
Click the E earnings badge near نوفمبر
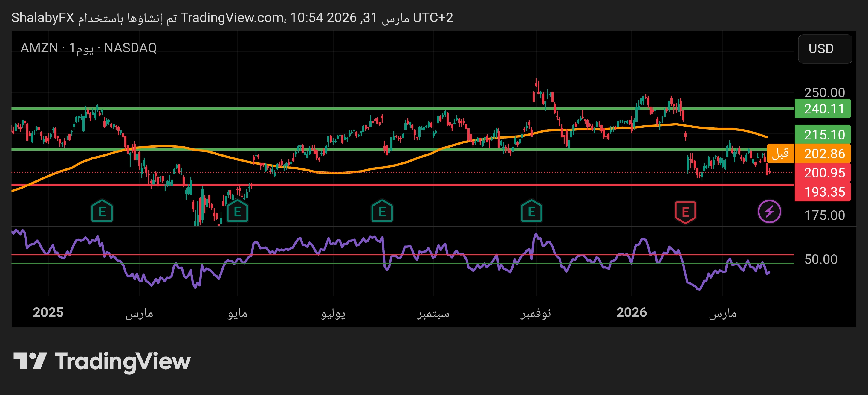[532, 211]
